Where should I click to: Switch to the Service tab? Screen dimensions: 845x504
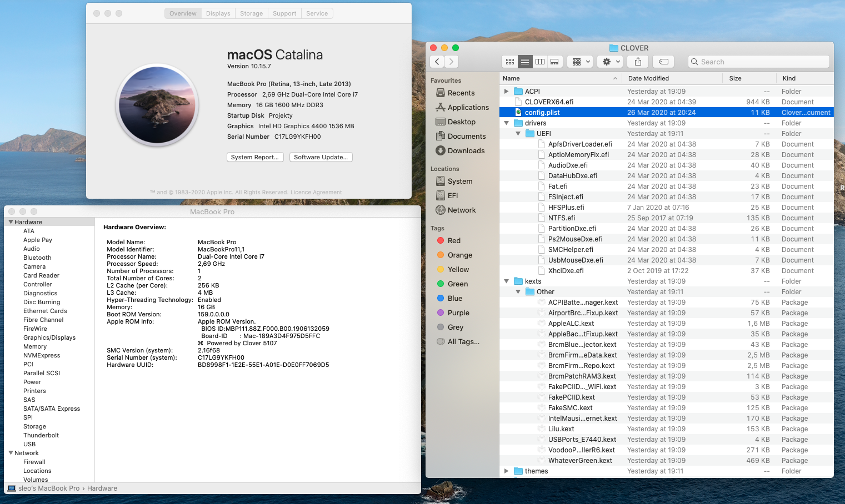317,13
